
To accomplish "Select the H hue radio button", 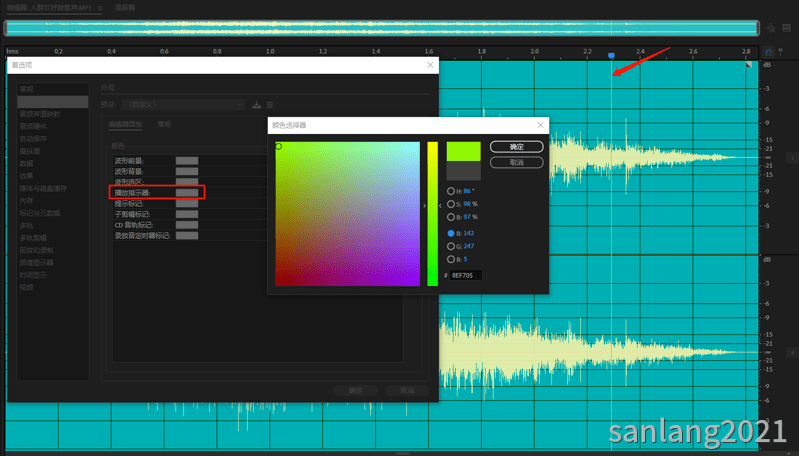I will coord(451,191).
